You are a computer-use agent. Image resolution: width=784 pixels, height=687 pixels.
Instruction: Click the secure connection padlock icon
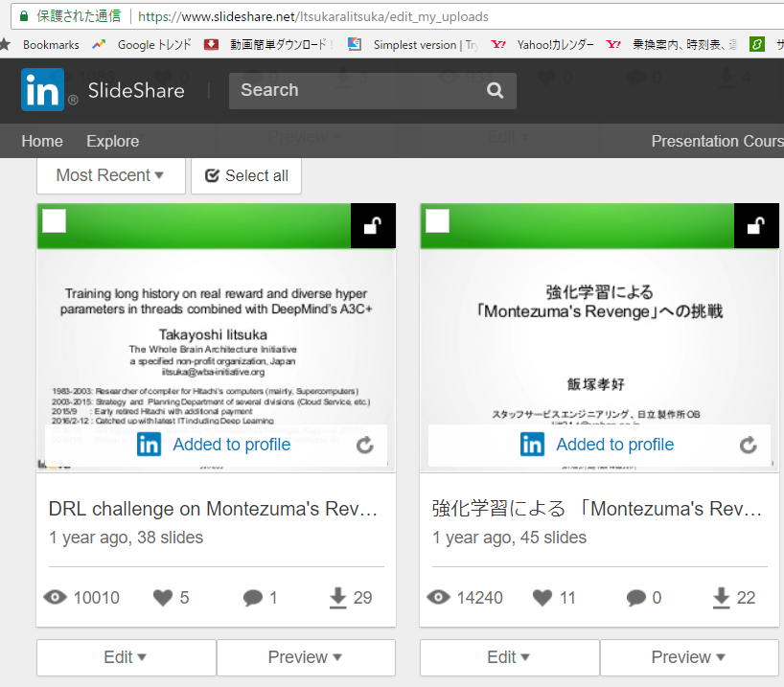point(24,16)
